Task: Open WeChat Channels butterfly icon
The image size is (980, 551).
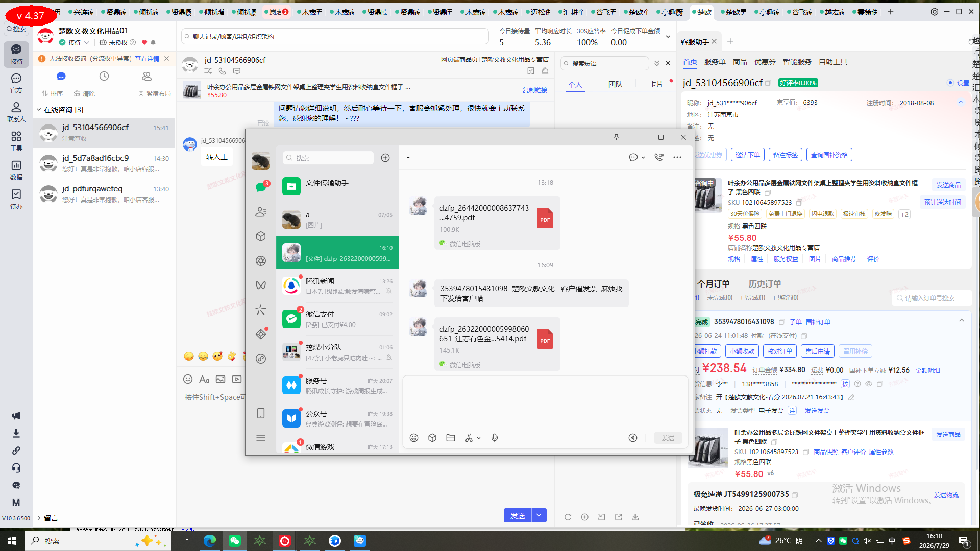Action: click(261, 285)
